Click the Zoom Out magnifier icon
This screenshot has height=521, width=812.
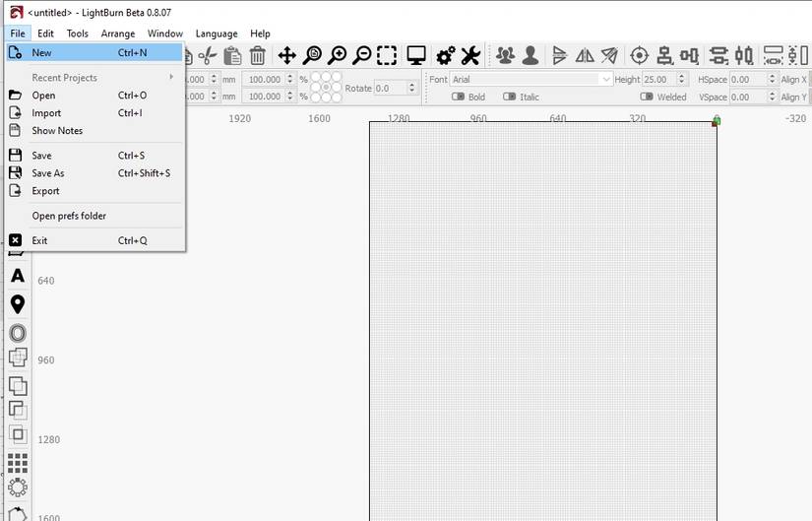(x=362, y=55)
